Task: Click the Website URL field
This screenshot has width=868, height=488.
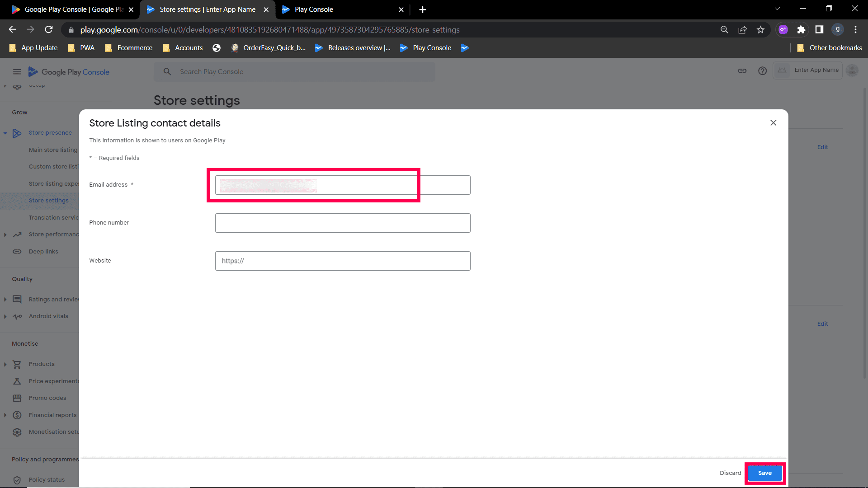Action: 342,261
